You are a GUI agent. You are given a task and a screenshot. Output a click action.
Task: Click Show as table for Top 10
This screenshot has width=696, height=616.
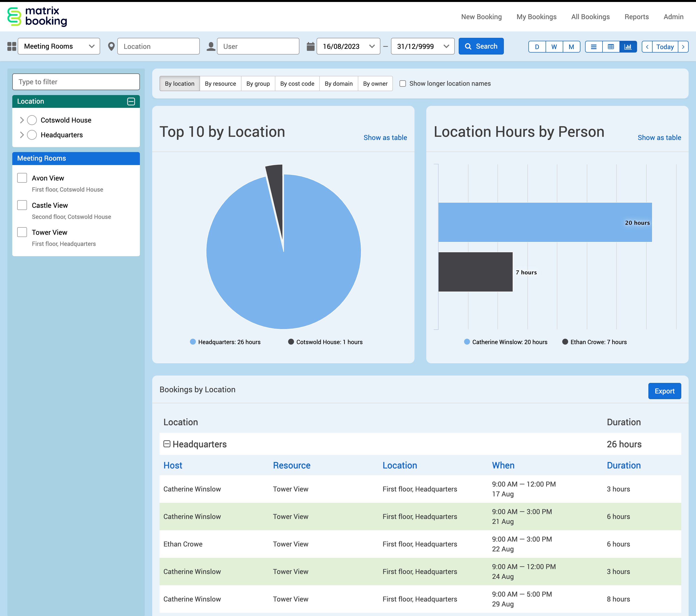[385, 138]
